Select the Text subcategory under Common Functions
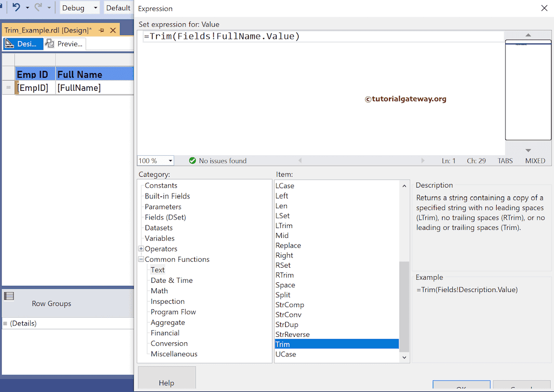Screen dimensions: 554x392 [x=157, y=269]
